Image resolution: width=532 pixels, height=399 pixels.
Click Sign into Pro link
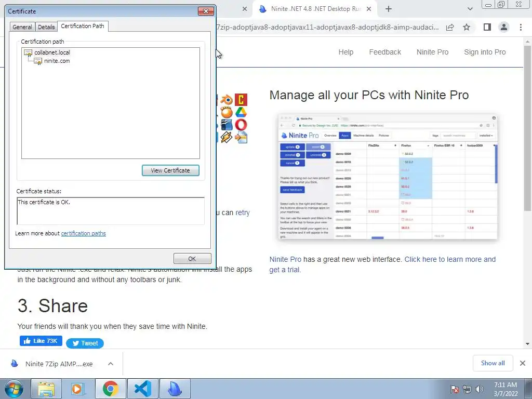click(485, 52)
